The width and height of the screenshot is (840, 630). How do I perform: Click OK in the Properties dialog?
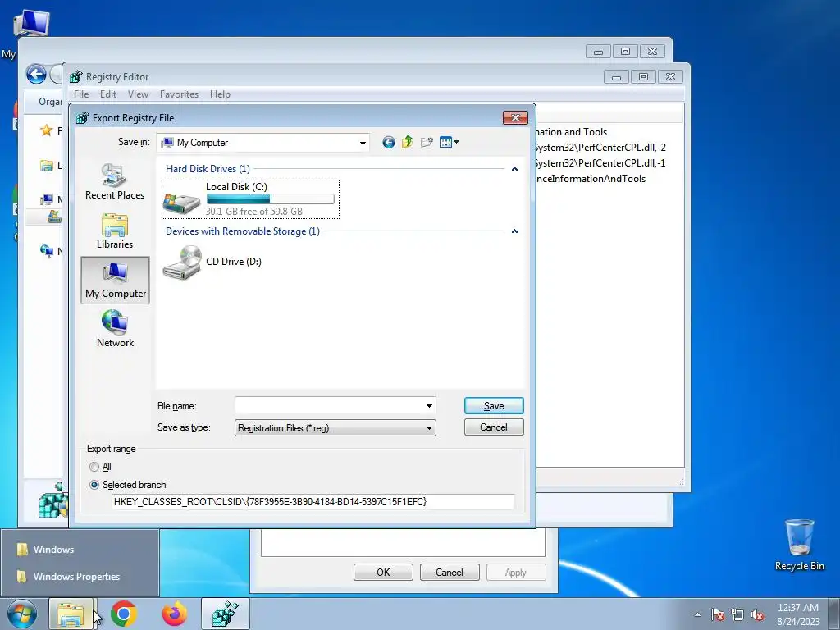click(x=383, y=572)
